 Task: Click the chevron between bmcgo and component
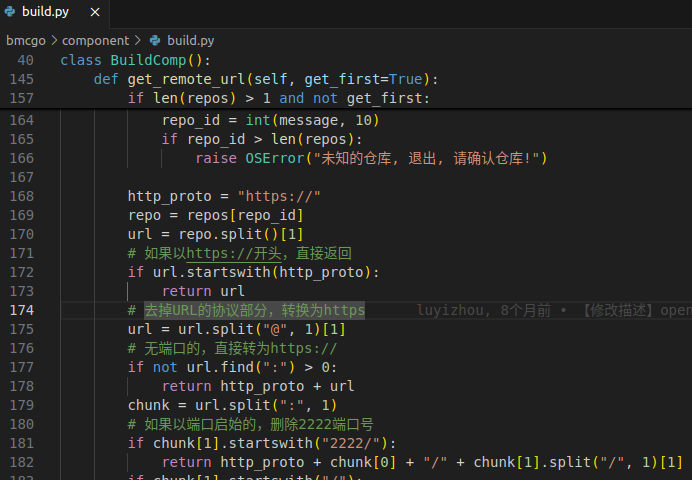55,41
